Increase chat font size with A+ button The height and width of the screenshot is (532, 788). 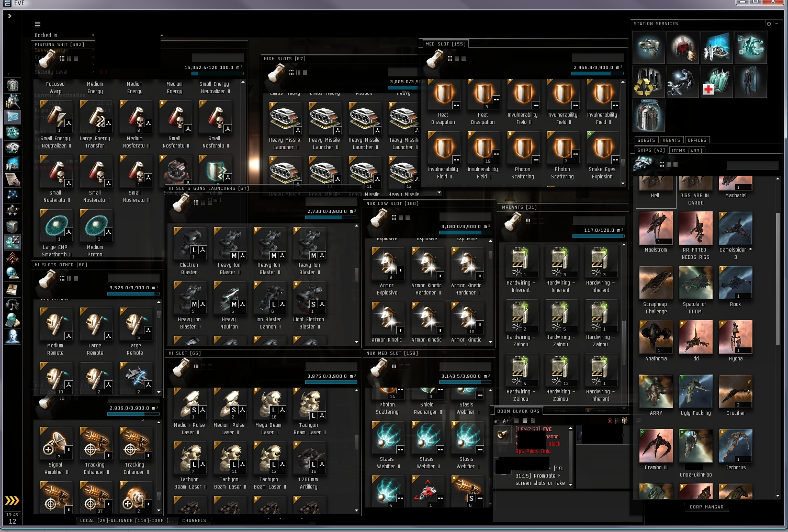506,421
